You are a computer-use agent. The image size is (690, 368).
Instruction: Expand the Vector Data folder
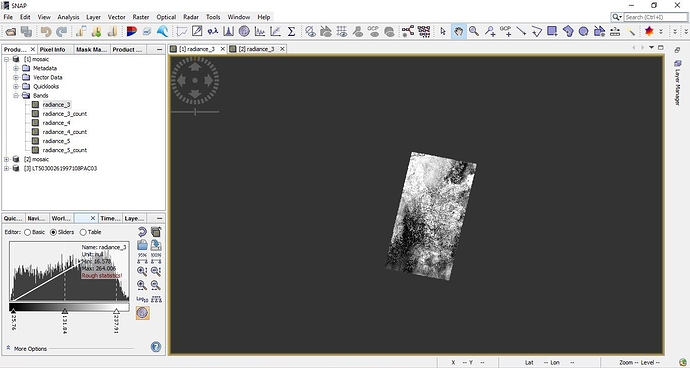click(16, 77)
